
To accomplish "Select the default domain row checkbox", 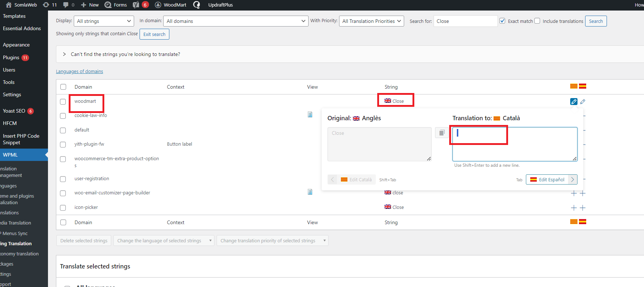I will (63, 130).
